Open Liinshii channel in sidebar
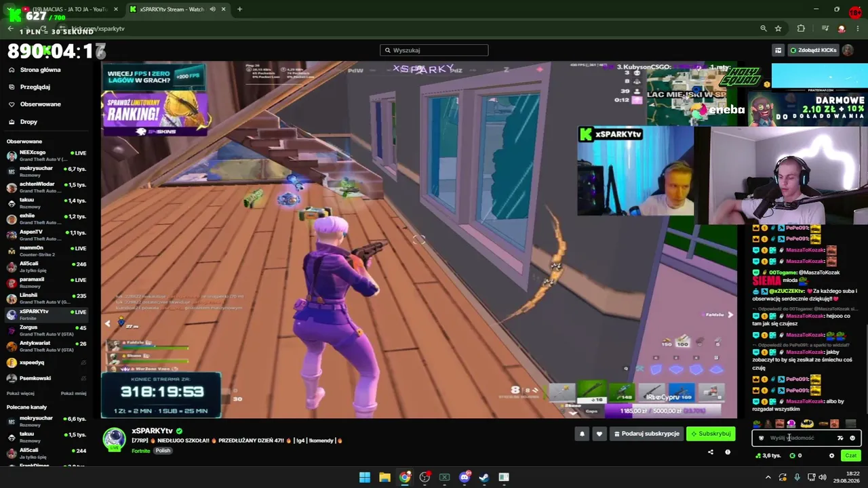 (46, 298)
